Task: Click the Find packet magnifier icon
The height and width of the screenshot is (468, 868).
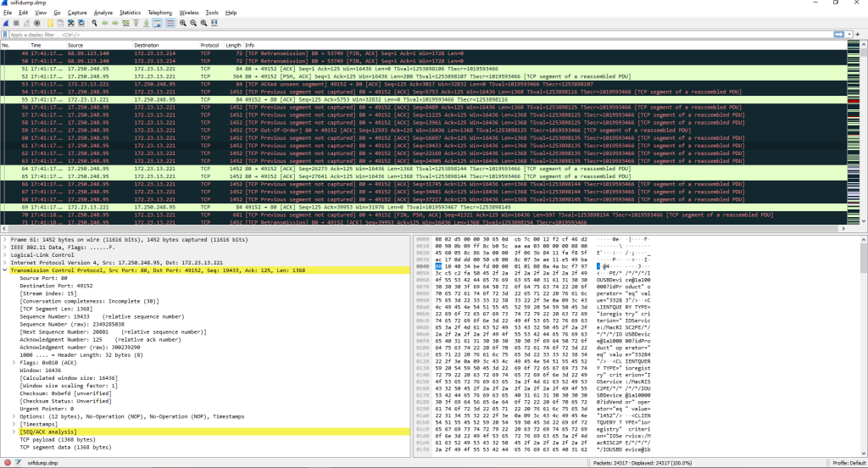Action: 93,24
